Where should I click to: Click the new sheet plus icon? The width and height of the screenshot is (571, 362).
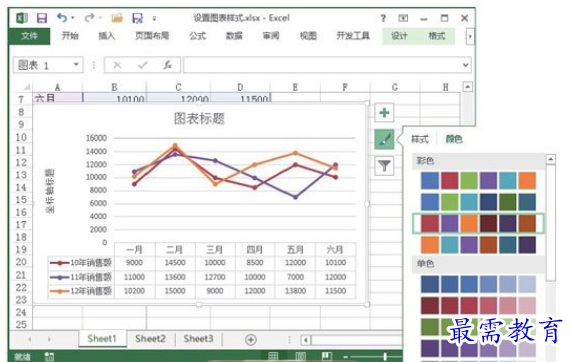click(x=251, y=340)
